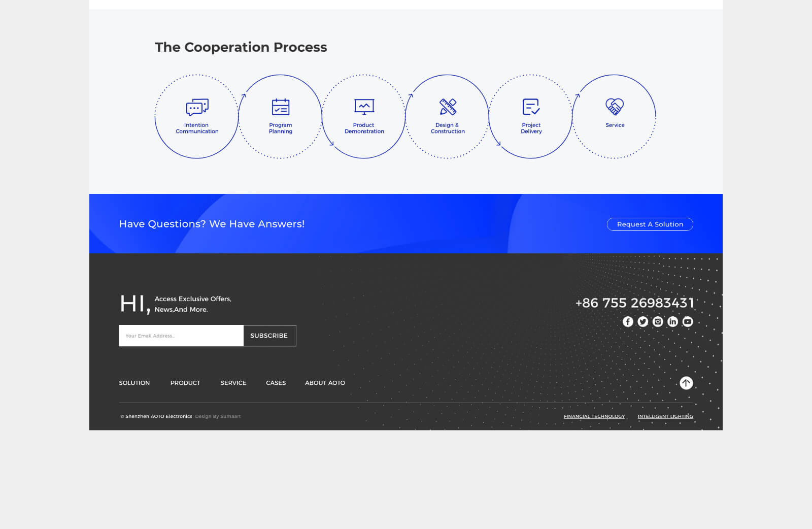
Task: Focus the Your Email Address field
Action: (181, 336)
